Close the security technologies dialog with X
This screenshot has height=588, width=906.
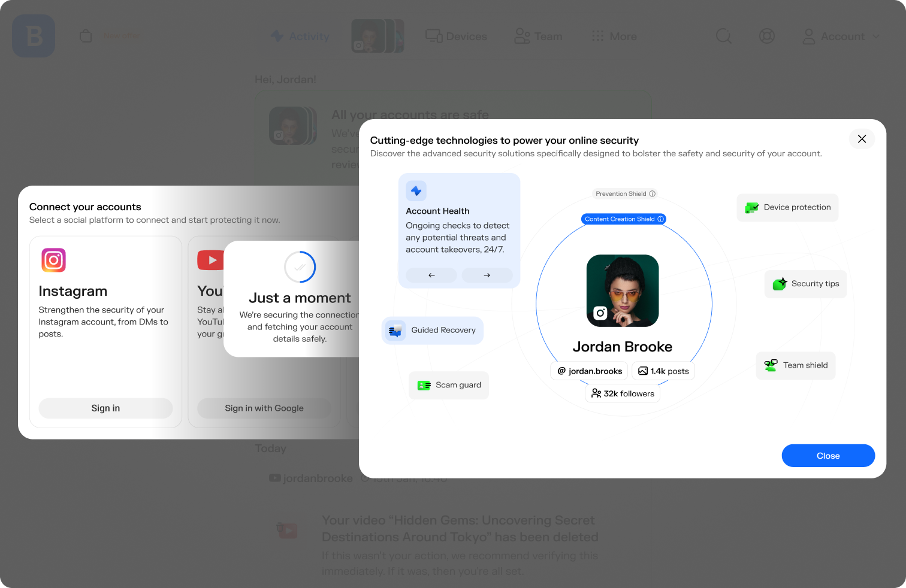coord(862,139)
